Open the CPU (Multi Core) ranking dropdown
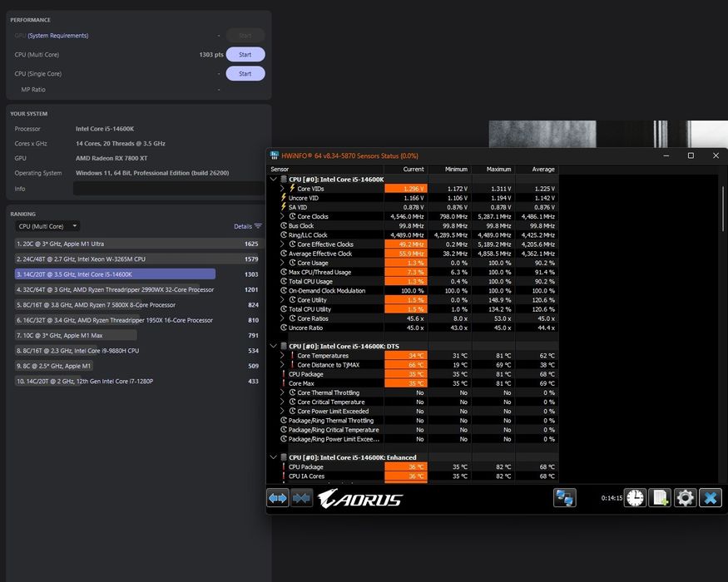728x582 pixels. 47,226
